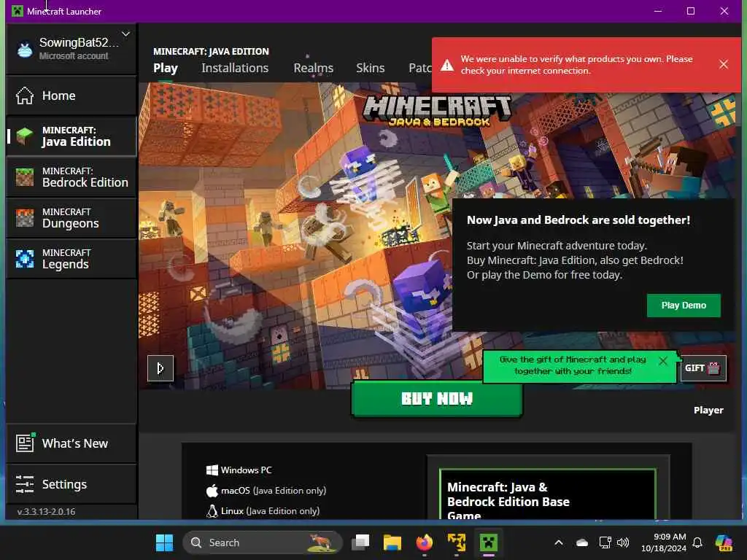Switch to the Play tab
The image size is (747, 560).
[166, 68]
